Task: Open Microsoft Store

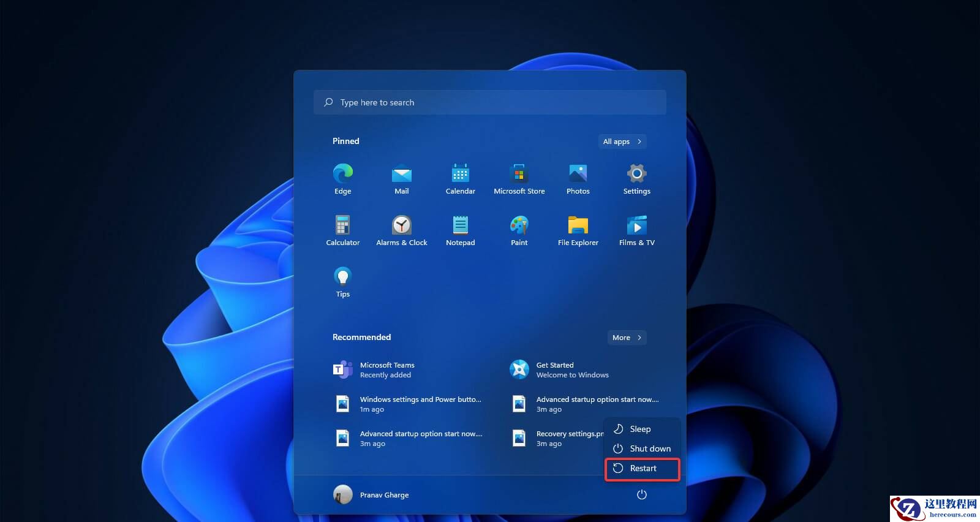Action: 519,179
